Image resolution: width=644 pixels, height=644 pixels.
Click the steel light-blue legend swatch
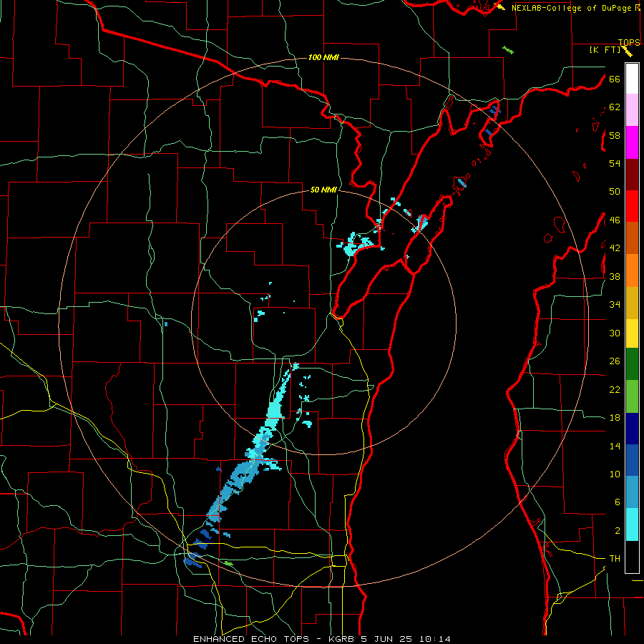point(632,492)
